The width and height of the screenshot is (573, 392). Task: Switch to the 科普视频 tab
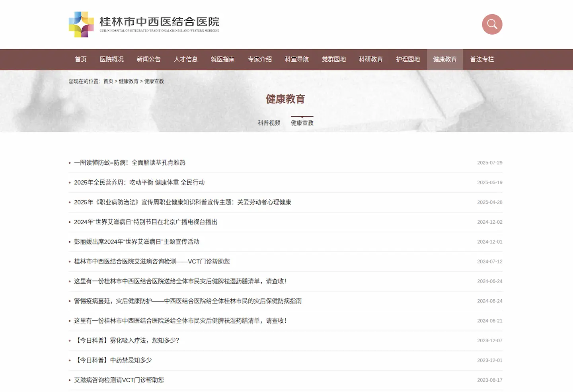tap(269, 123)
